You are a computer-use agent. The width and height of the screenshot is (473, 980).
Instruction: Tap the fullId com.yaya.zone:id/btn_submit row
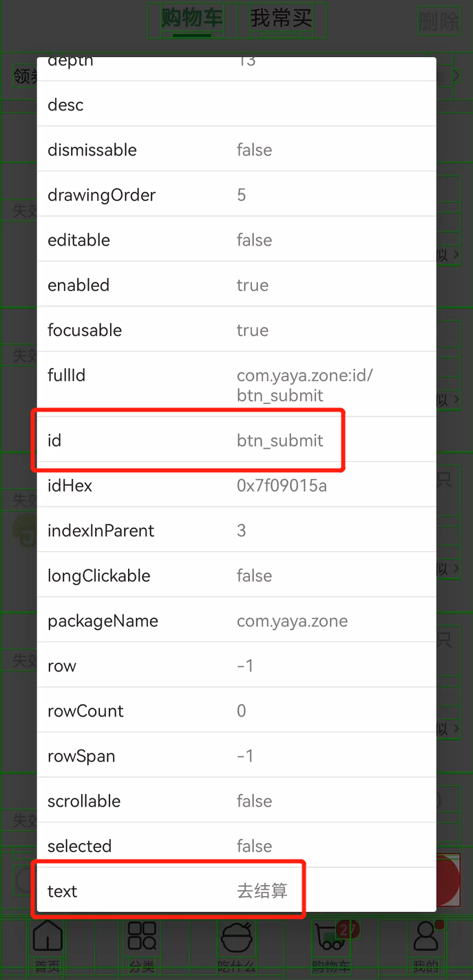pos(236,385)
